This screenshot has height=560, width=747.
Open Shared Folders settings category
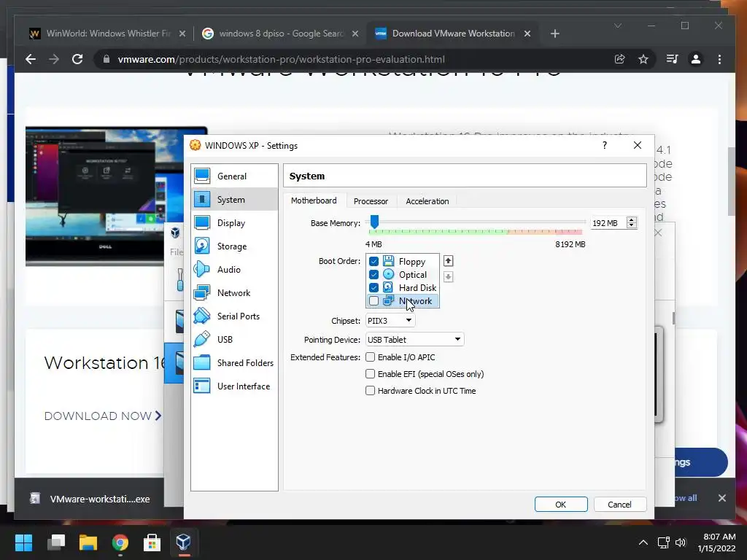pyautogui.click(x=234, y=363)
